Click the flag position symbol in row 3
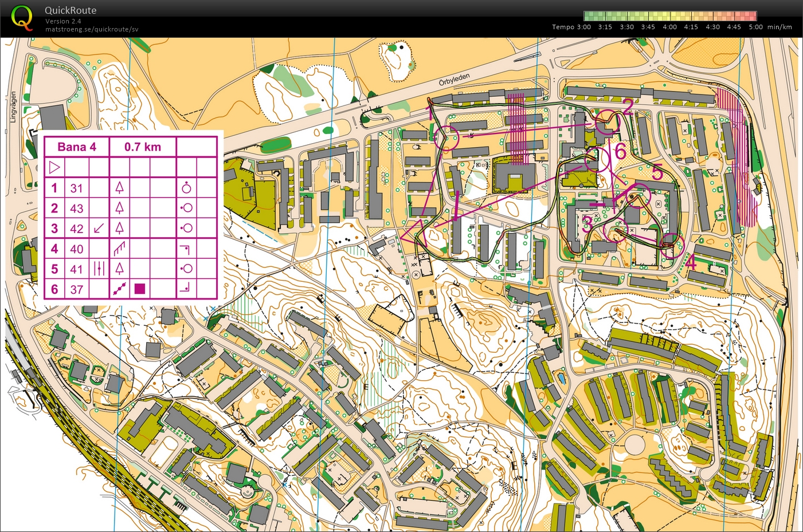 coord(186,228)
